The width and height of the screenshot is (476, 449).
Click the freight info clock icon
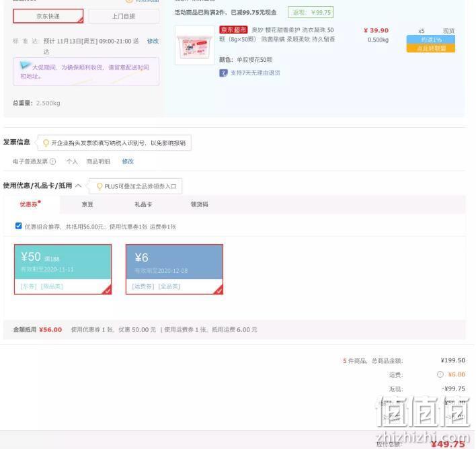(x=440, y=374)
